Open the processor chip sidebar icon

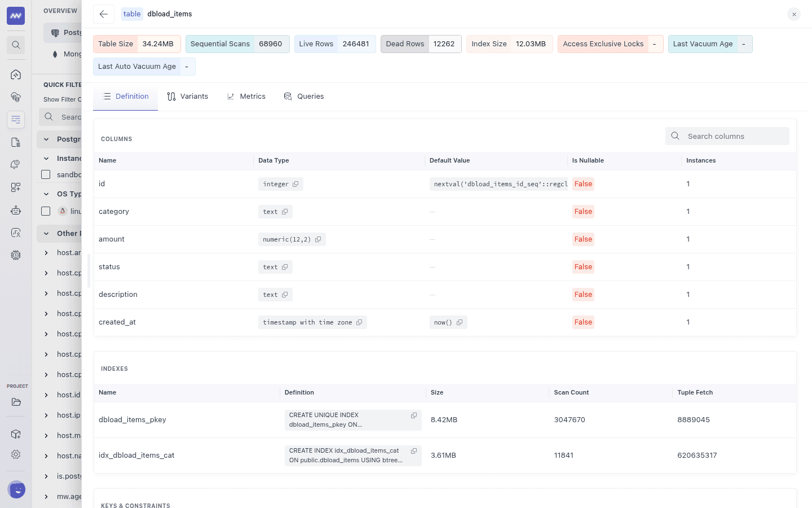click(16, 255)
